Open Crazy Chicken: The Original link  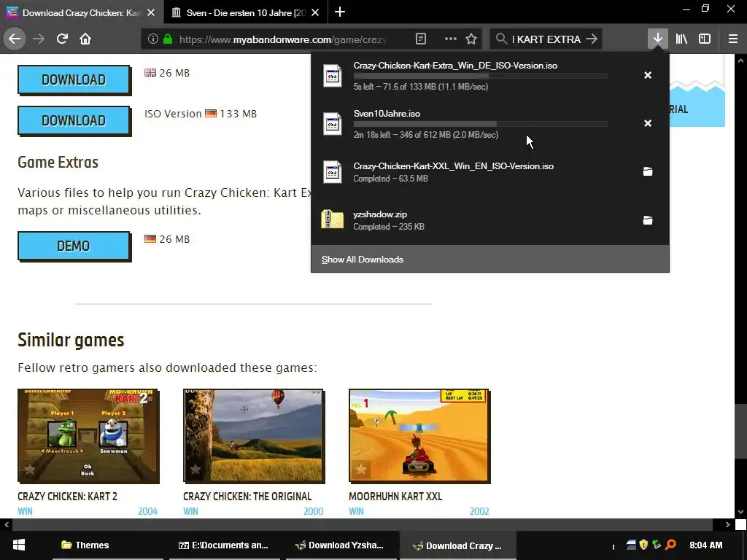tap(247, 496)
